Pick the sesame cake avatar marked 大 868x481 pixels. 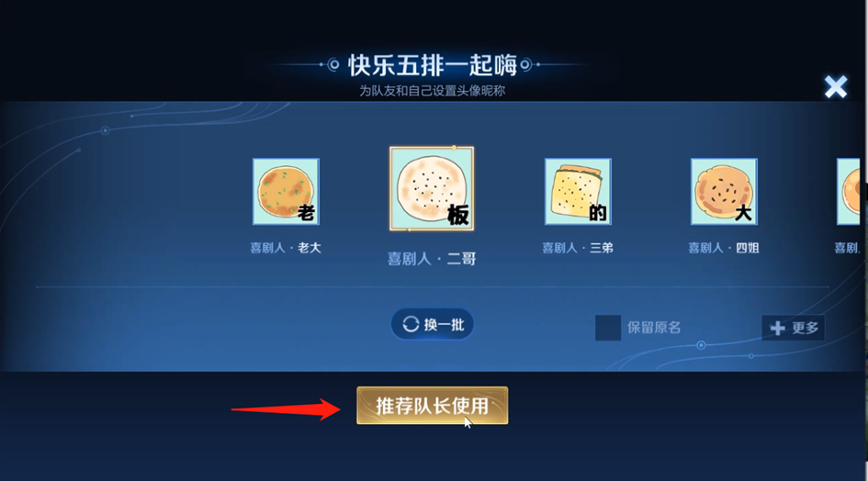[724, 192]
